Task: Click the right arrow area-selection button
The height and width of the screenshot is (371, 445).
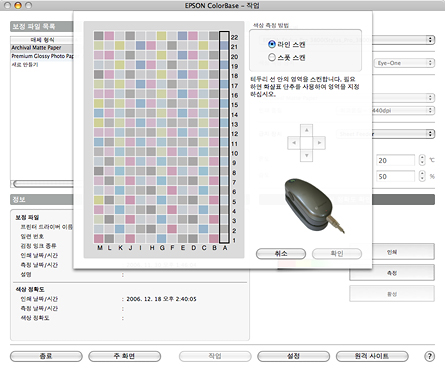Action: coord(319,143)
